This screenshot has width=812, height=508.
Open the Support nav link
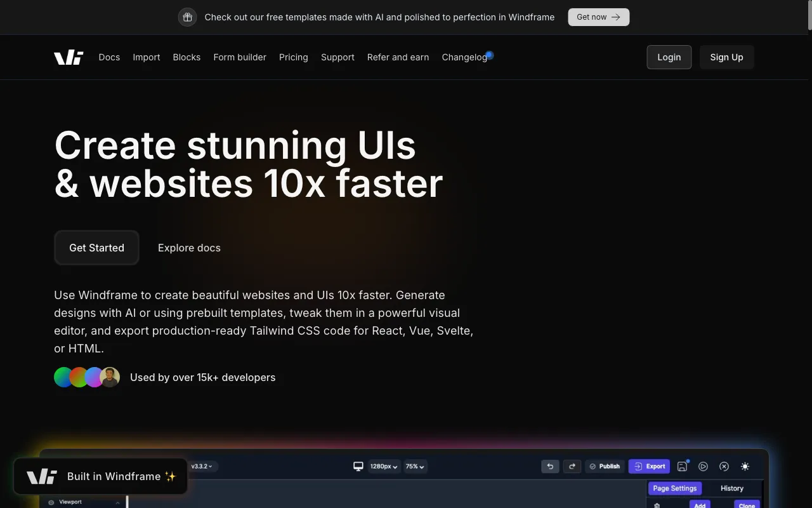(337, 57)
